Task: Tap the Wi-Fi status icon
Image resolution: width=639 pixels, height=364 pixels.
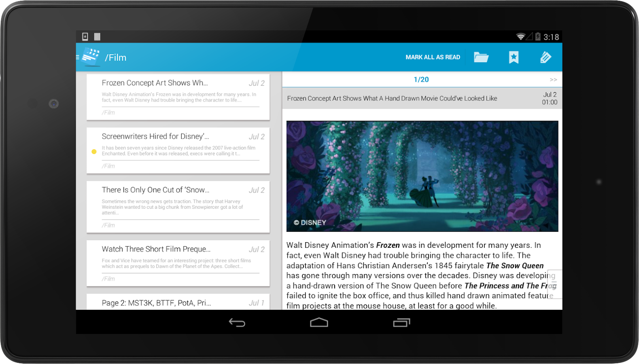Action: 521,37
